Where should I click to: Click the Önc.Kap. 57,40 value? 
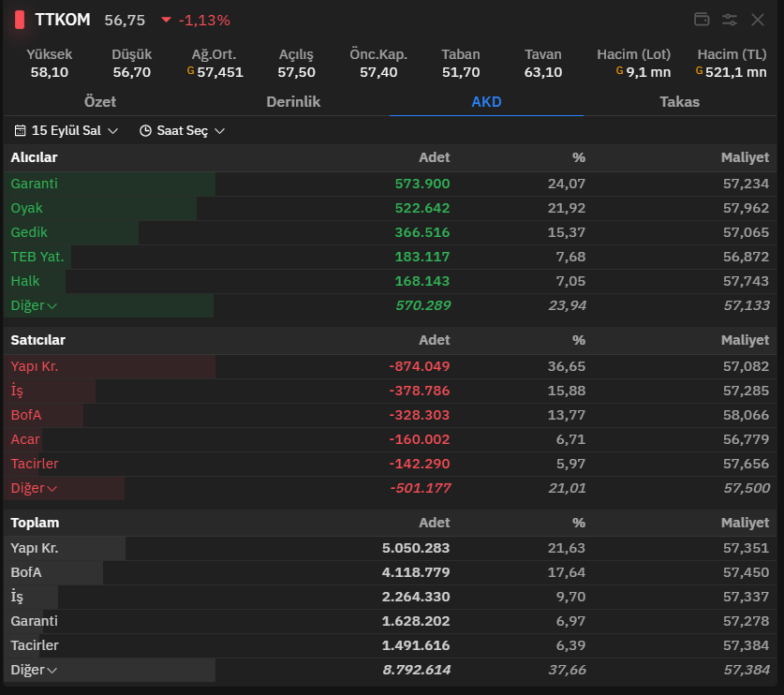click(378, 72)
